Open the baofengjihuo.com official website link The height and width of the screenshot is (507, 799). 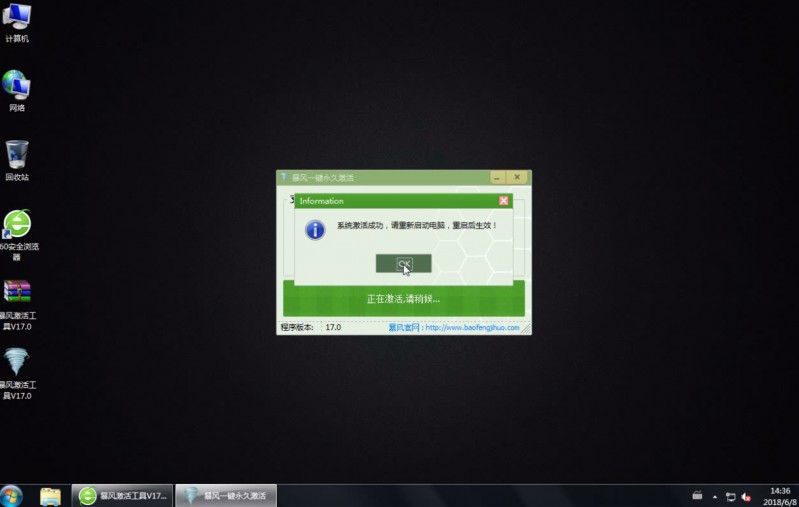click(x=472, y=328)
